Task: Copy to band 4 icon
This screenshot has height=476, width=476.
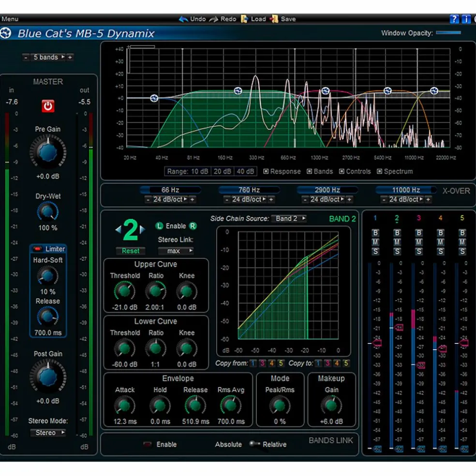Action: pyautogui.click(x=337, y=363)
